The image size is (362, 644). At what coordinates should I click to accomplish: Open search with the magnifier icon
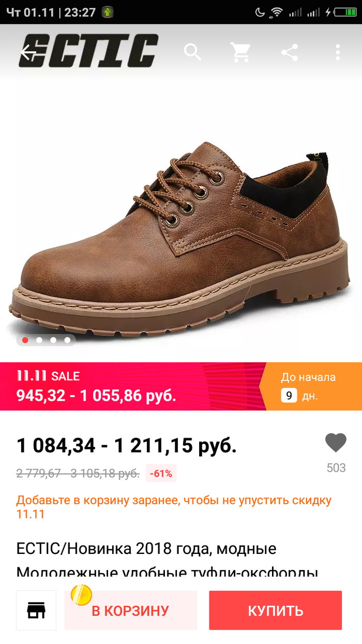click(192, 52)
